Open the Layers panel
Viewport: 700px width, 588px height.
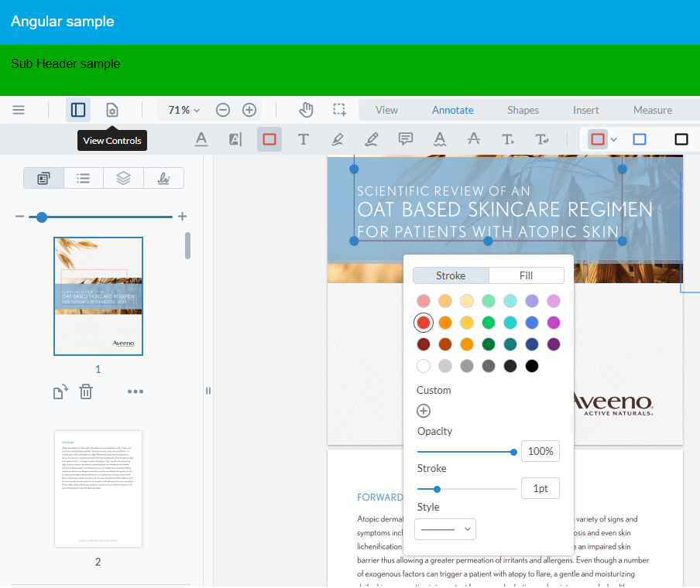coord(122,178)
